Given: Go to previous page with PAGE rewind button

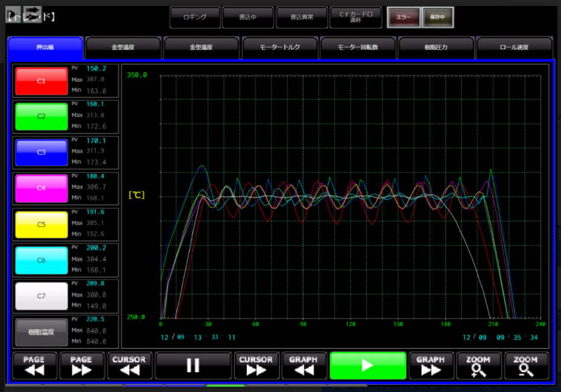Looking at the screenshot, I should 35,366.
